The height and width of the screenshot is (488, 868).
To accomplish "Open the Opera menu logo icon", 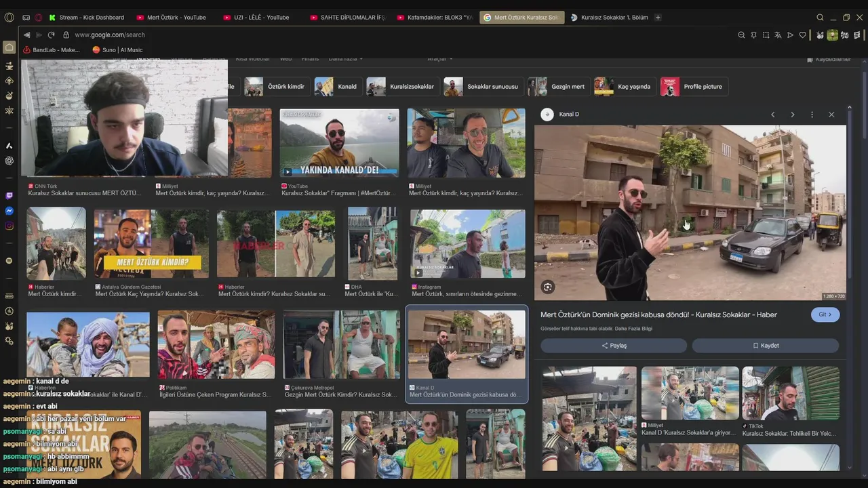I will coord(9,18).
